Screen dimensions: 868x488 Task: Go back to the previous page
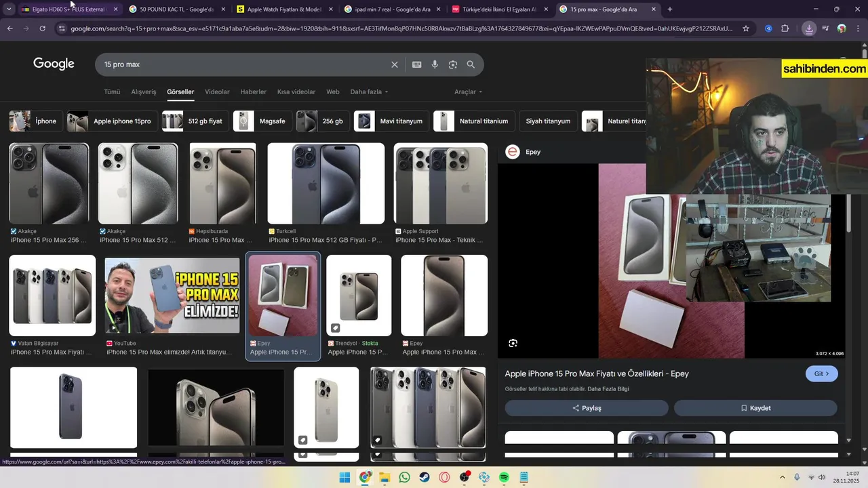click(x=9, y=28)
